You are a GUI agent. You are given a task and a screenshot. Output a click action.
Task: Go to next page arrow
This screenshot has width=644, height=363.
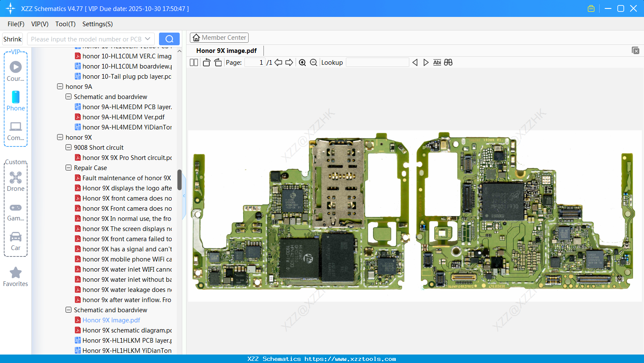(x=289, y=63)
